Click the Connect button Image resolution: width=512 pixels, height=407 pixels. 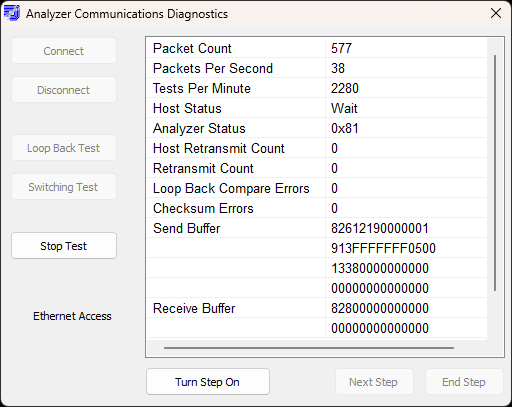pos(64,51)
